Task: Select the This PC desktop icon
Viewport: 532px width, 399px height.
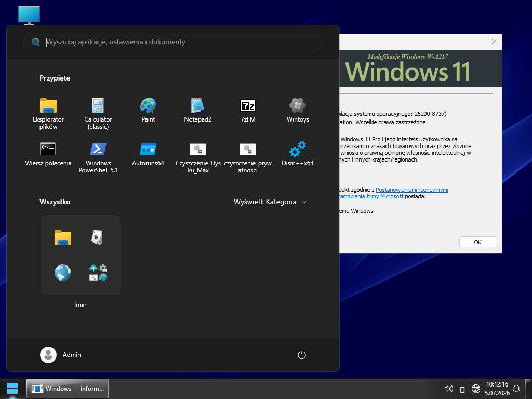Action: [29, 15]
